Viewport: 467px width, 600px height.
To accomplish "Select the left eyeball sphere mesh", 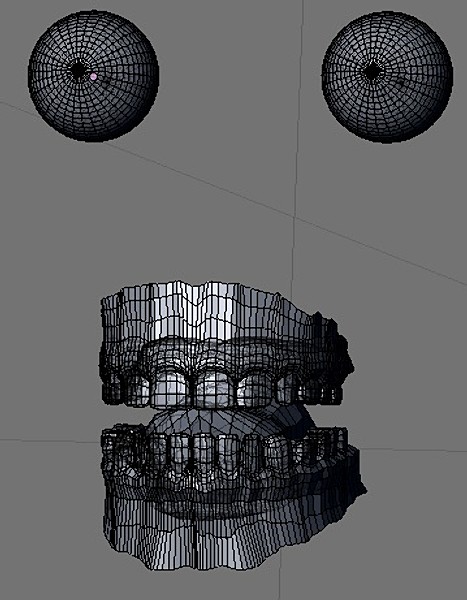I will point(93,76).
